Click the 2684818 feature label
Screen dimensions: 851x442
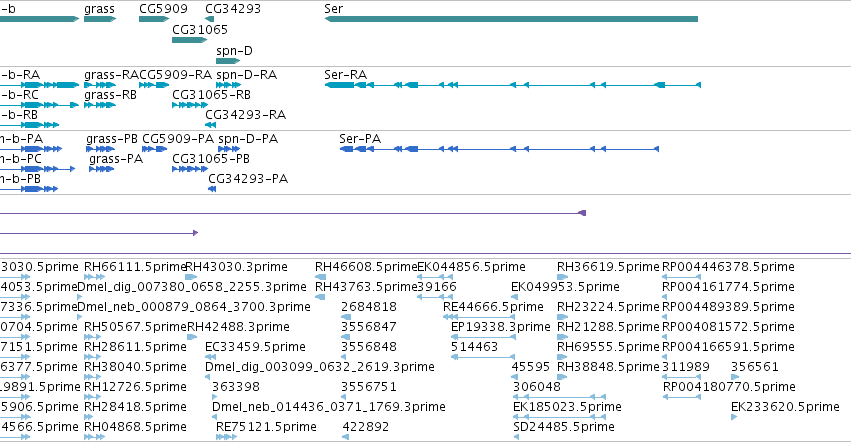(369, 306)
